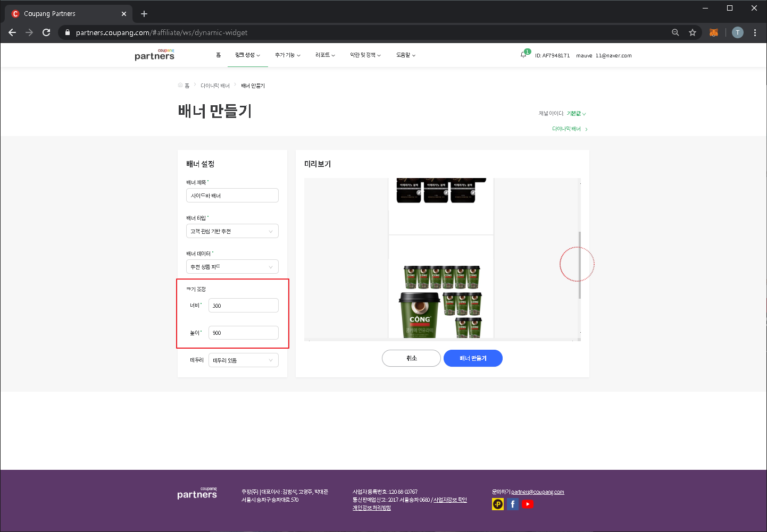This screenshot has height=532, width=767.
Task: Expand the 추가 기능 menu
Action: tap(288, 55)
